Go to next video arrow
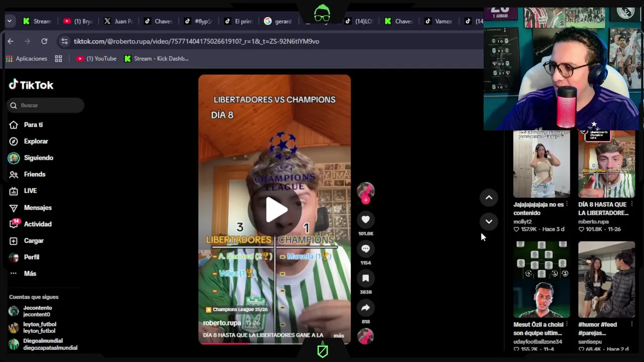 (x=489, y=221)
